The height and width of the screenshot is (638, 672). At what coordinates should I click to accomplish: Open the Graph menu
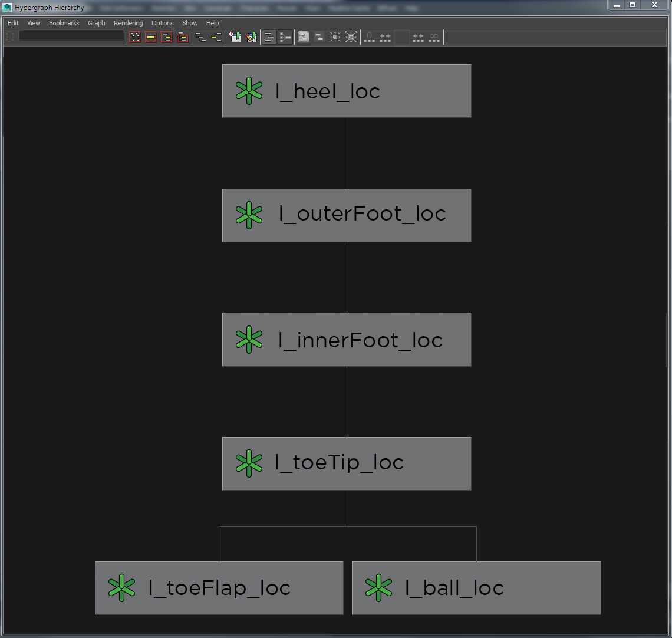tap(97, 23)
